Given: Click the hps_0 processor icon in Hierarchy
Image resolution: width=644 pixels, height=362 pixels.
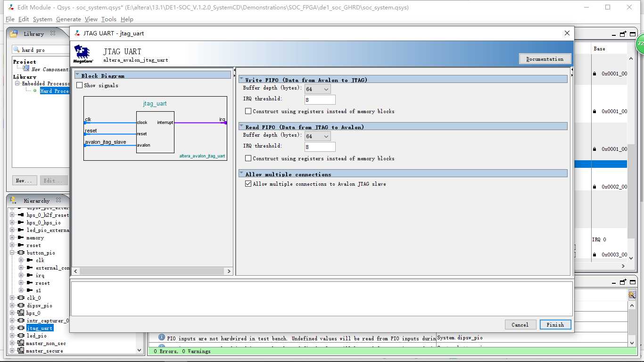Looking at the screenshot, I should [21, 313].
